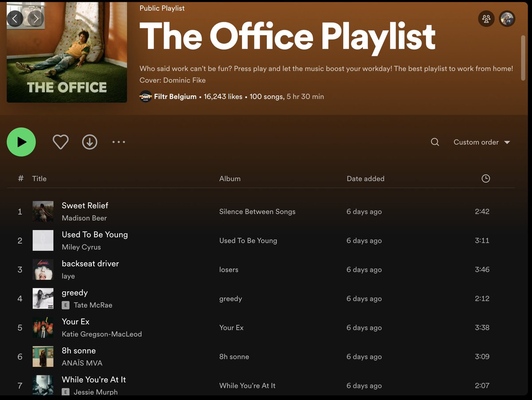Open the three-dot more options menu
The height and width of the screenshot is (400, 532).
pos(119,142)
